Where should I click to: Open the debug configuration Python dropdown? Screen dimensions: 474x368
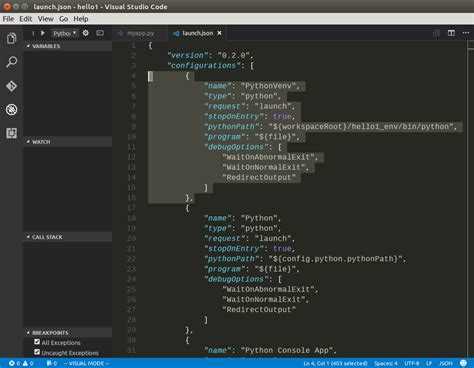[x=64, y=33]
